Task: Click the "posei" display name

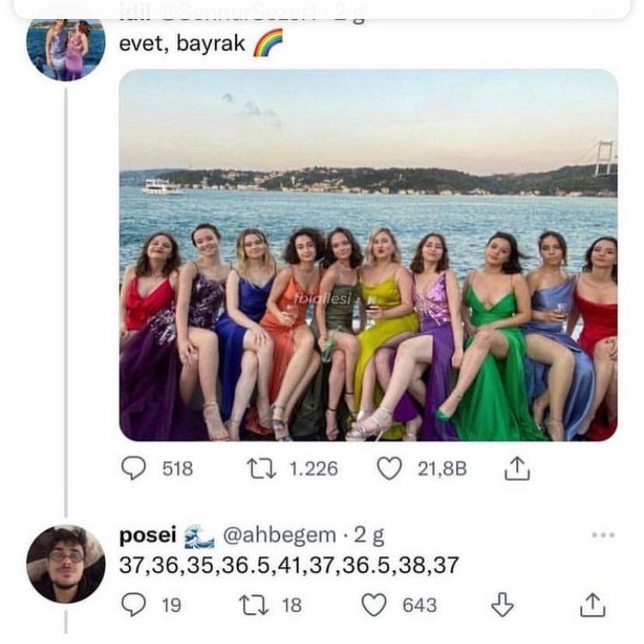Action: [147, 536]
